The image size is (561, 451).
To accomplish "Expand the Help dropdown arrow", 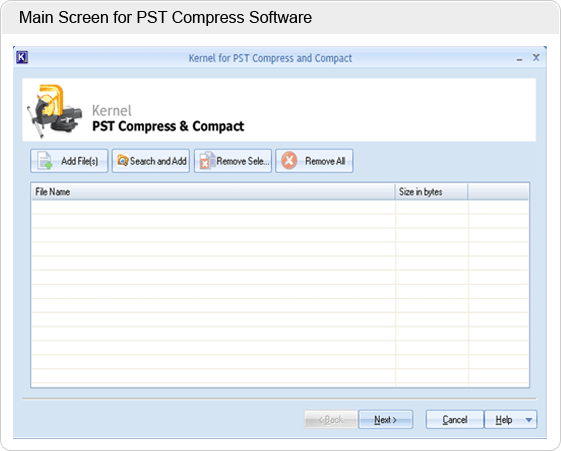I will [x=529, y=420].
